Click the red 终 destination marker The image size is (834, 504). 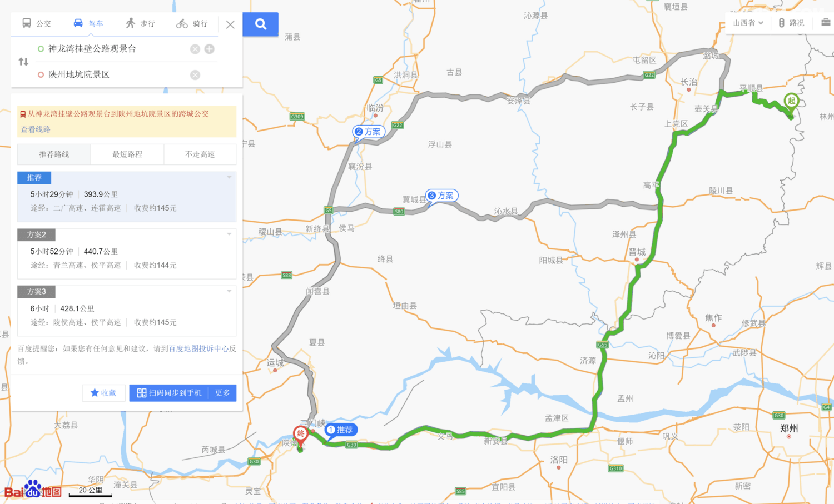tap(301, 435)
